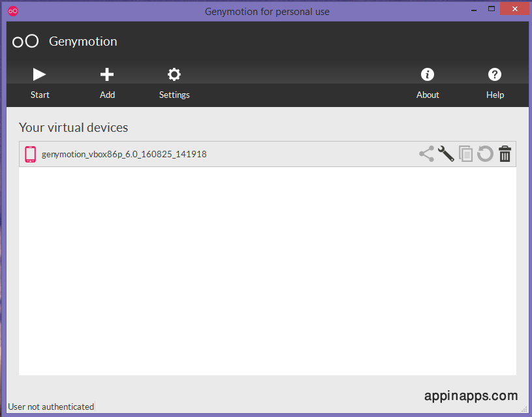Clone the device with the copy icon
This screenshot has height=417, width=532.
point(466,154)
